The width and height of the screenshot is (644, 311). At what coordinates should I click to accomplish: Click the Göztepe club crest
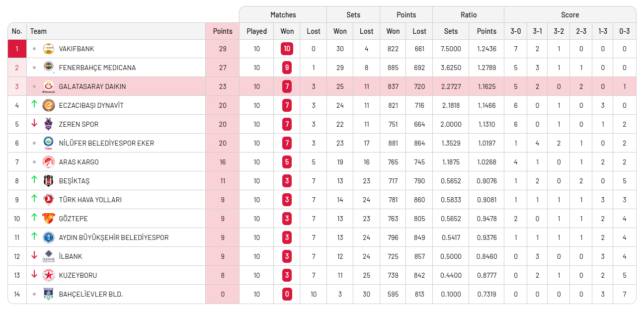point(48,219)
